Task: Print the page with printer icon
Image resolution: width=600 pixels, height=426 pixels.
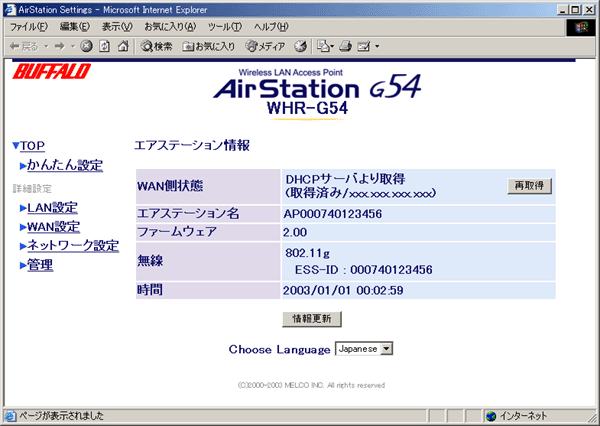Action: (345, 47)
